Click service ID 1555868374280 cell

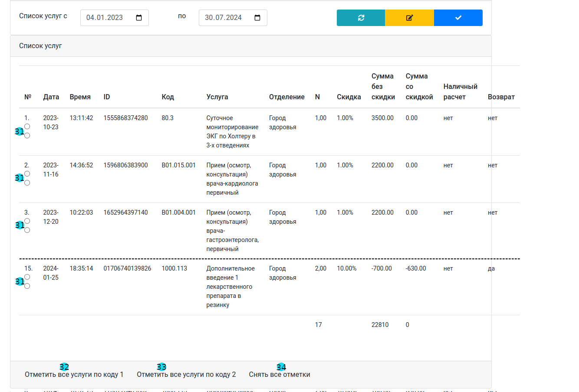click(x=125, y=118)
